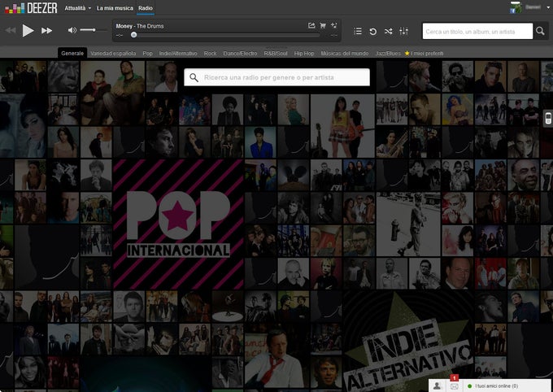
Task: Click the song title Money
Action: pyautogui.click(x=124, y=26)
